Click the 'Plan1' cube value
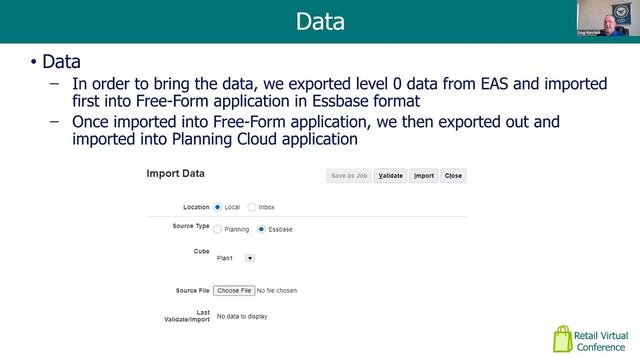640x360 pixels. tap(225, 258)
